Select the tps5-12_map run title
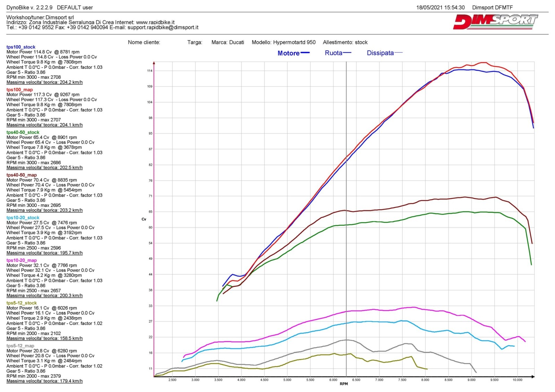The image size is (555, 392). 20,346
